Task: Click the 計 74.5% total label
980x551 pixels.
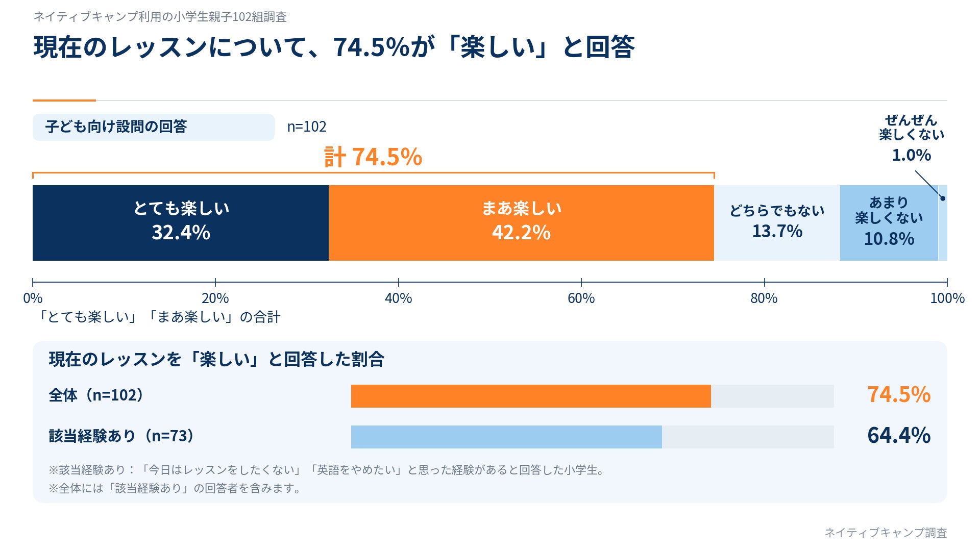Action: [x=373, y=157]
